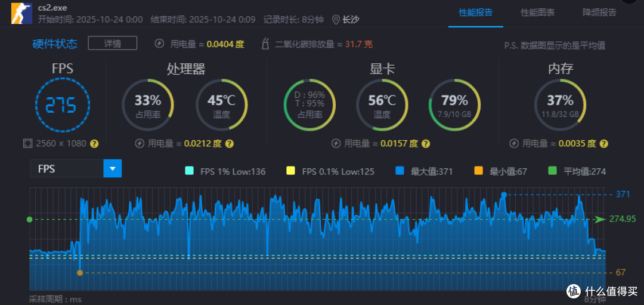Toggle the FPS 0.1% Low yellow swatch
This screenshot has width=644, height=305.
(291, 171)
